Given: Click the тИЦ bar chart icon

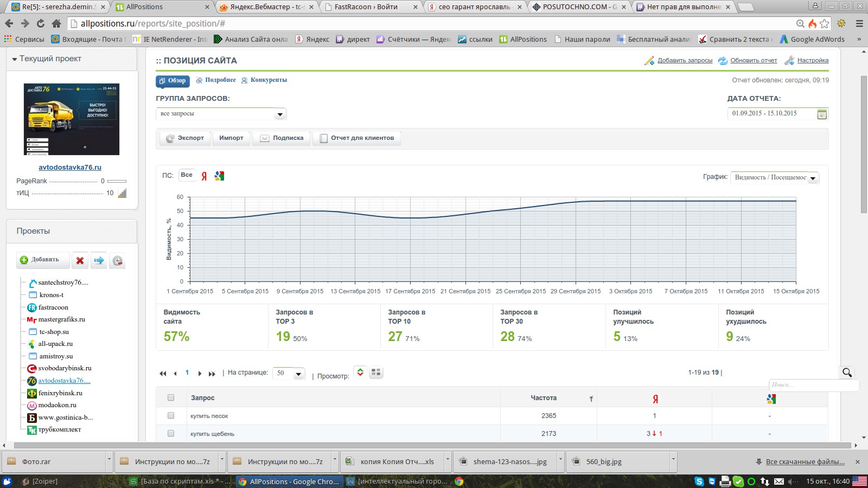Looking at the screenshot, I should pos(122,193).
